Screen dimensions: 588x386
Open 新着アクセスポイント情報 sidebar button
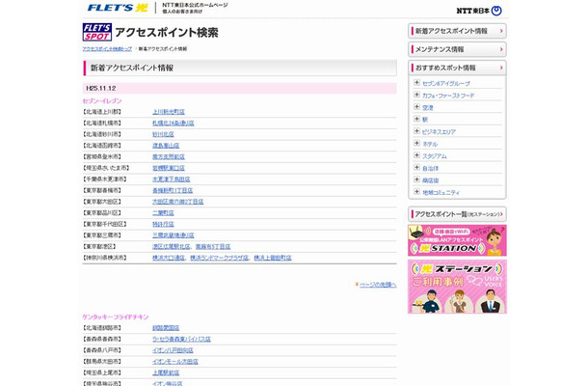click(457, 31)
